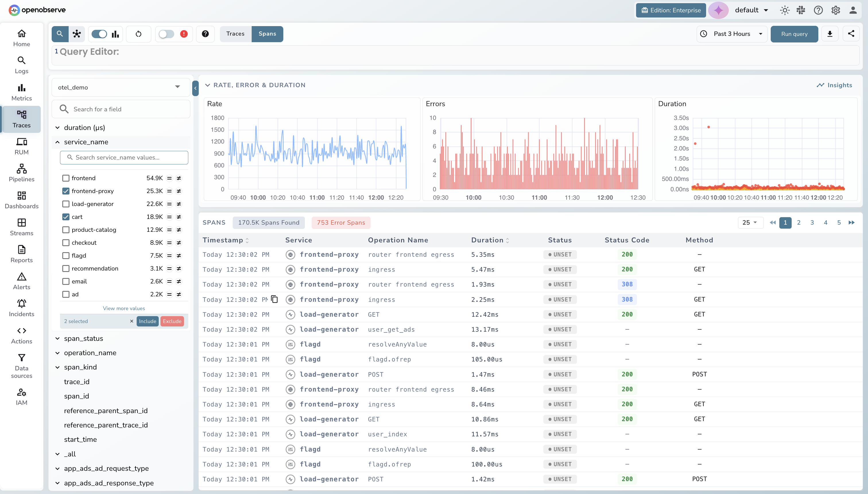Click the share query link icon

click(x=852, y=34)
